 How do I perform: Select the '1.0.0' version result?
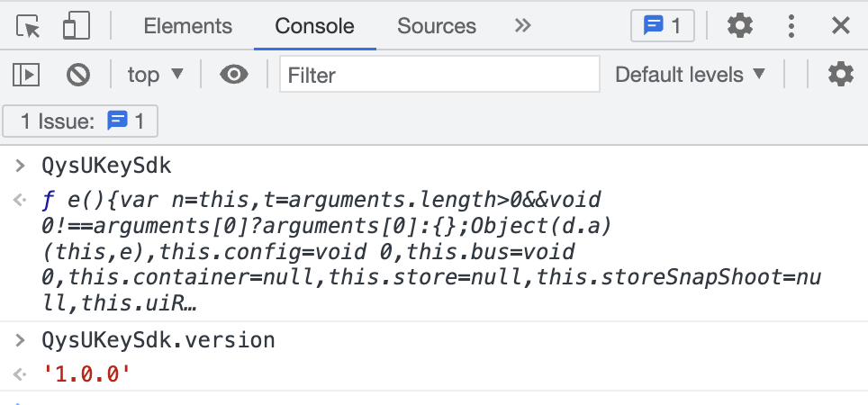[x=87, y=374]
